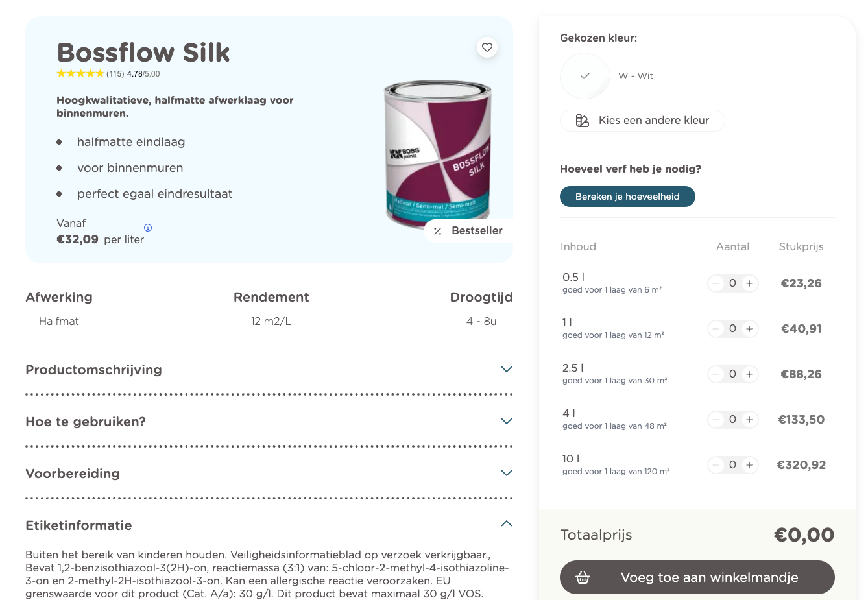Image resolution: width=868 pixels, height=600 pixels.
Task: Expand the Hoe te gebruiken section
Action: (506, 421)
